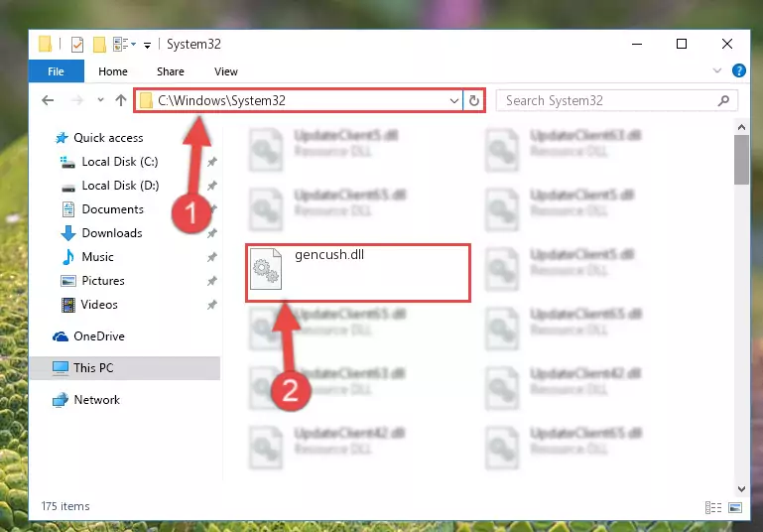Click the scrollbar down arrow
763x532 pixels.
click(x=741, y=488)
